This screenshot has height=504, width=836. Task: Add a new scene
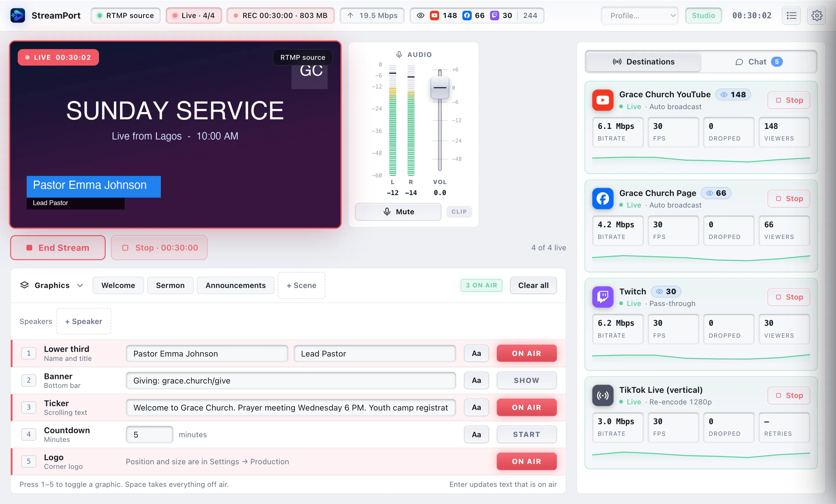coord(301,285)
